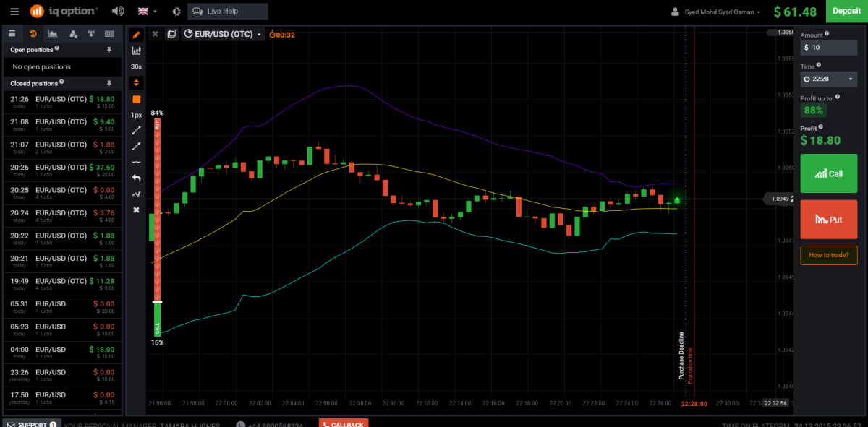Click the 20:25 closed position row
This screenshot has height=427, width=868.
(62, 193)
